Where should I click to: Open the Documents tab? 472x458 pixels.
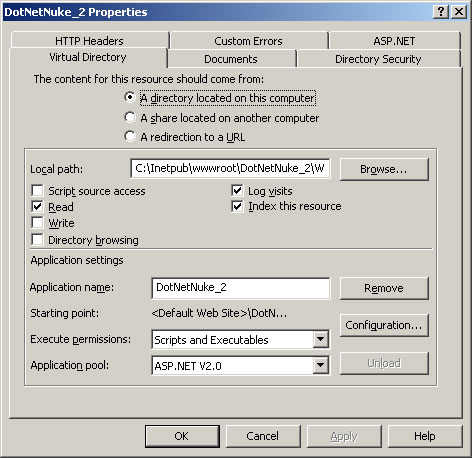(x=231, y=59)
